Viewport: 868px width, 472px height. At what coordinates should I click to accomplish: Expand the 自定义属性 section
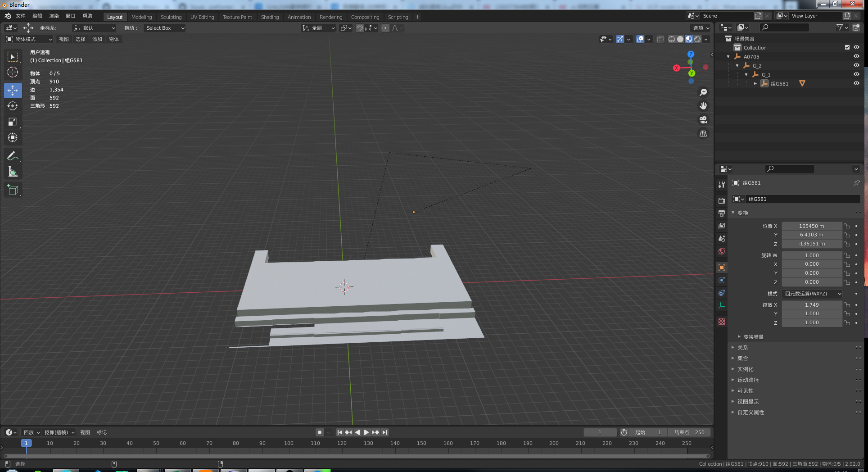[x=750, y=412]
